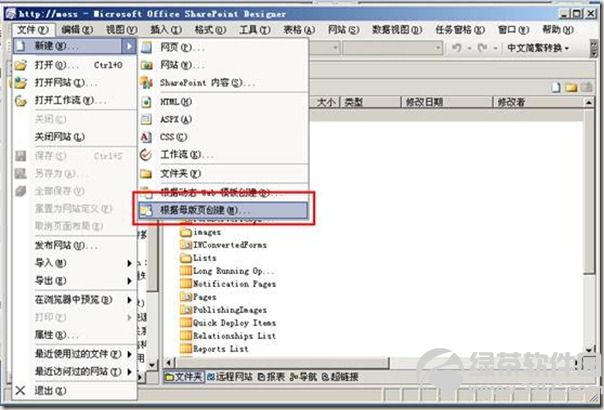
Task: Click the redo toolbar icon
Action: click(x=482, y=48)
